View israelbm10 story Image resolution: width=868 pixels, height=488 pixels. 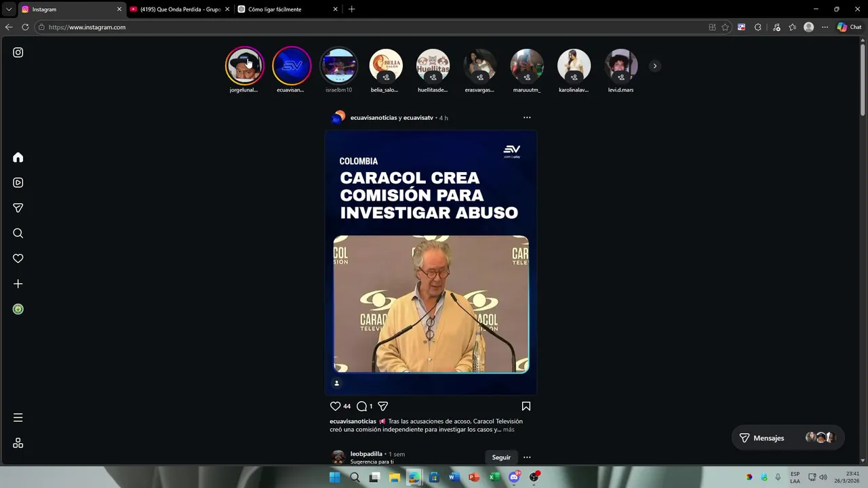click(338, 66)
